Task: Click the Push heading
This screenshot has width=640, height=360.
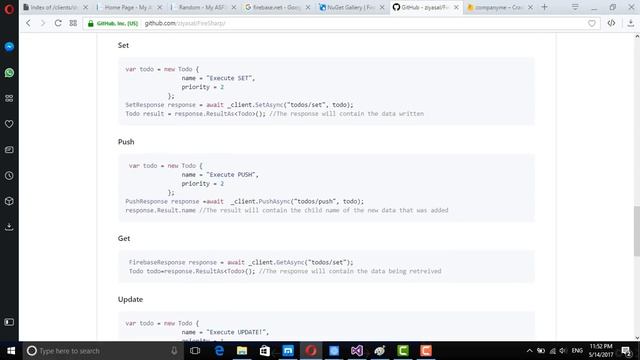Action: 126,142
